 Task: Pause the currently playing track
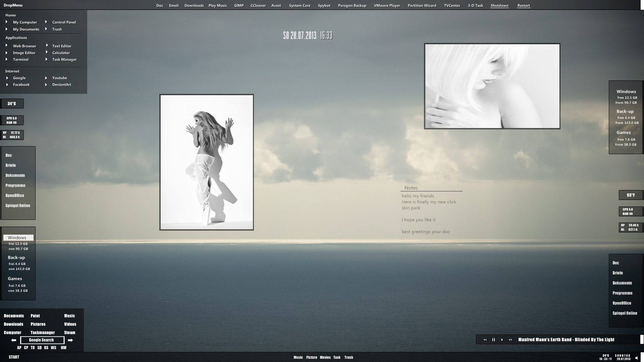(x=493, y=340)
